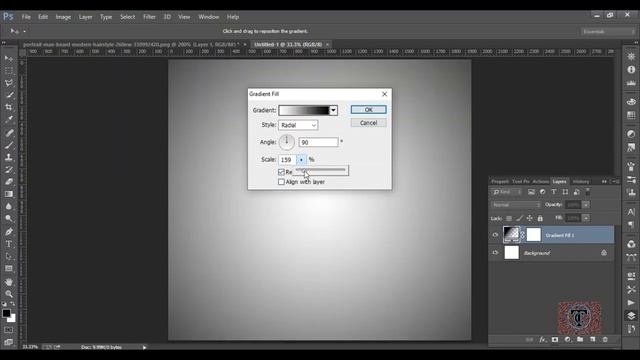640x360 pixels.
Task: Open the gradient picker dropdown arrow
Action: [x=333, y=110]
